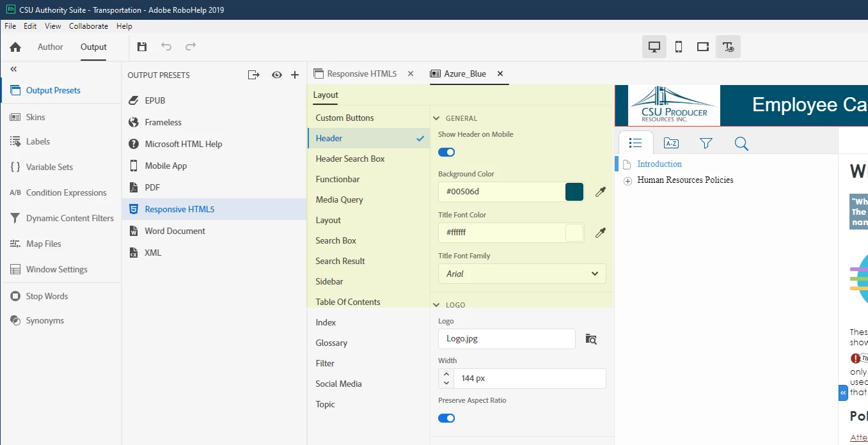868x445 pixels.
Task: Collapse the LOGO section
Action: [437, 305]
